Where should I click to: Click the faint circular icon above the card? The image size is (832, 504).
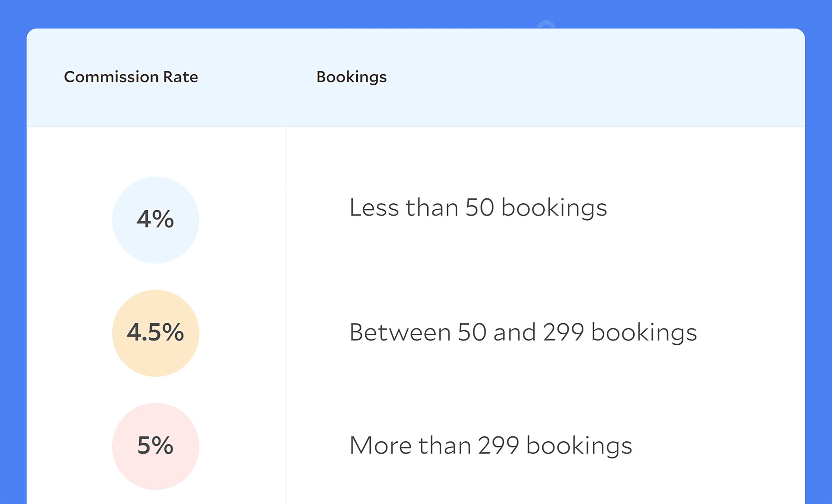(x=546, y=25)
